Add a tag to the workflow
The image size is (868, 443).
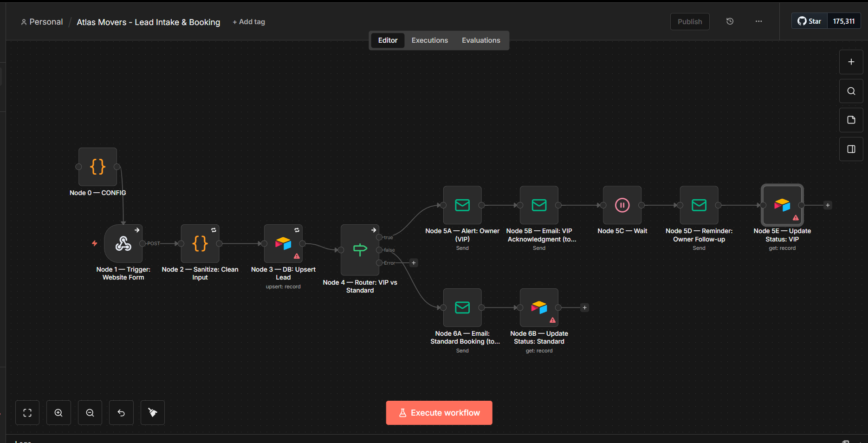pyautogui.click(x=249, y=22)
